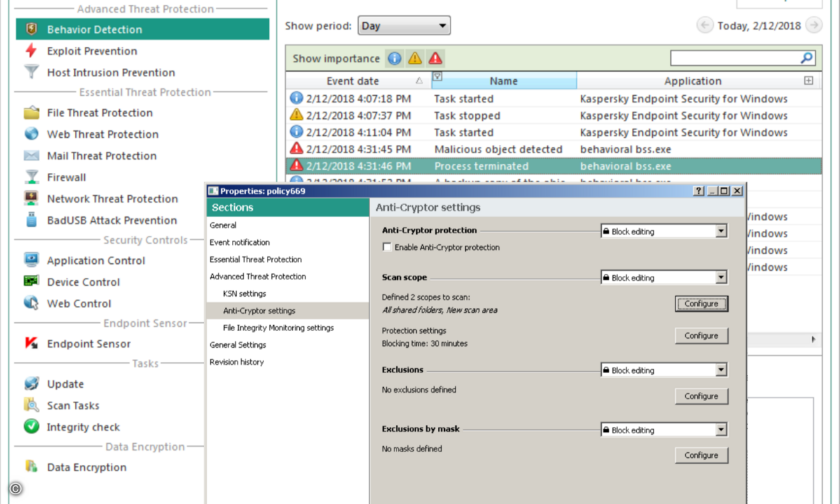Select Malicious object detected row
This screenshot has height=504, width=840.
click(553, 149)
